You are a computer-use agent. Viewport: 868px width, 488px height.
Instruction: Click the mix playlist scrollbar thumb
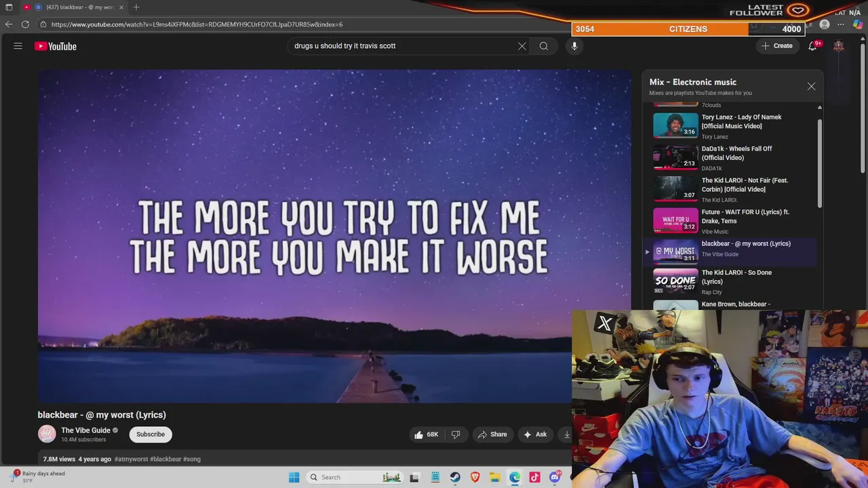pos(819,163)
